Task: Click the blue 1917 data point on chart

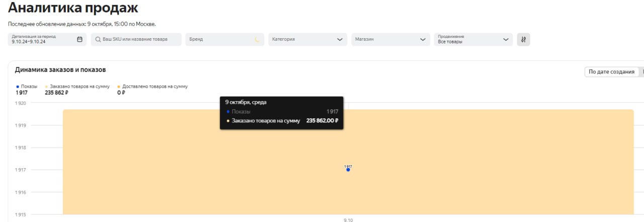Action: (x=348, y=170)
